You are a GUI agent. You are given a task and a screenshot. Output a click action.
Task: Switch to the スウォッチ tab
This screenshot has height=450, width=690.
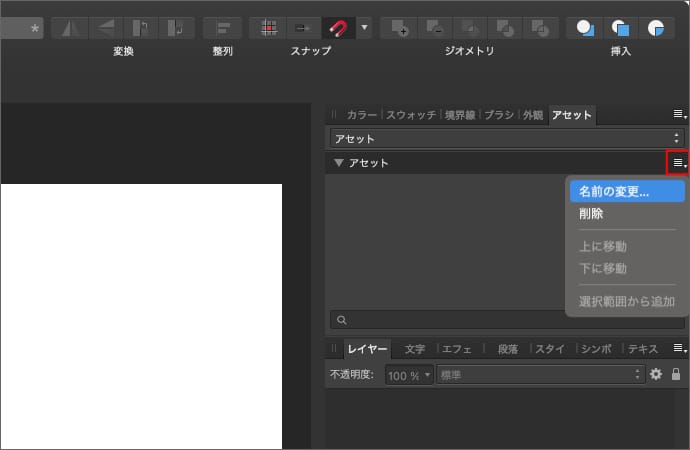pyautogui.click(x=410, y=115)
